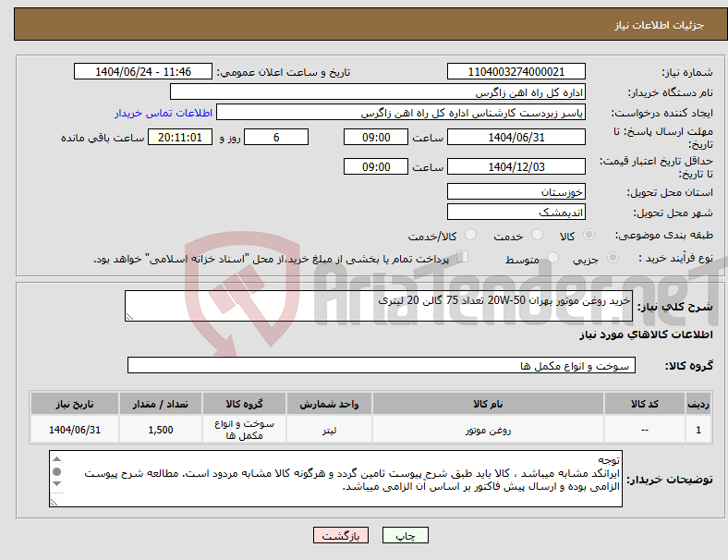This screenshot has width=728, height=560.
Task: Click the buyer notes text area
Action: pyautogui.click(x=335, y=479)
